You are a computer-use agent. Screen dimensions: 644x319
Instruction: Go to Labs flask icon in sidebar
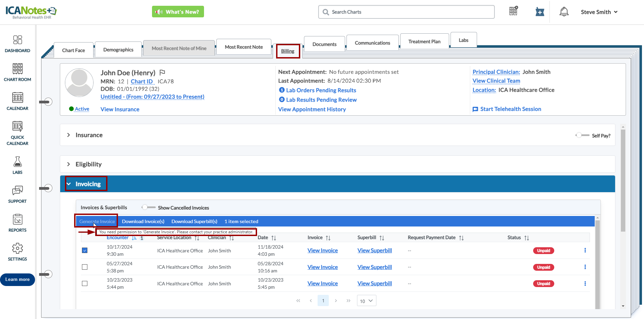pos(17,162)
